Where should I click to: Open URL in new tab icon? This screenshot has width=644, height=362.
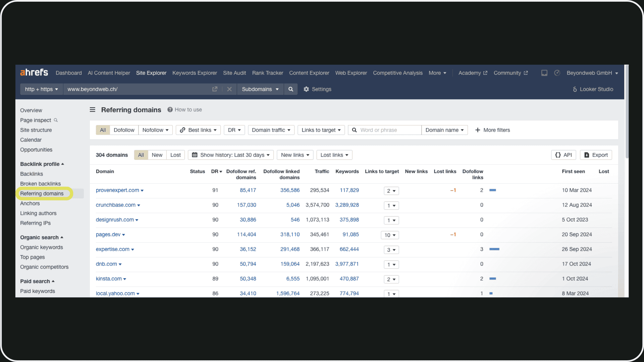click(x=215, y=89)
